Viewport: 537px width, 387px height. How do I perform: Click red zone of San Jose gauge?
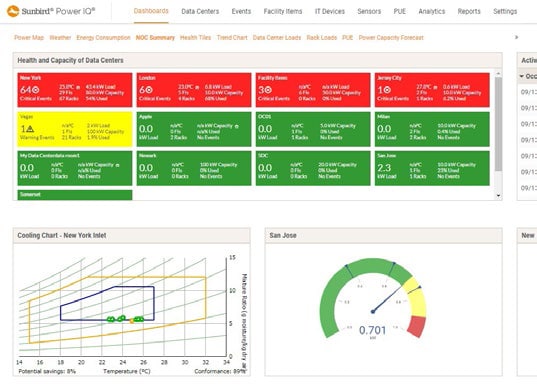click(417, 327)
